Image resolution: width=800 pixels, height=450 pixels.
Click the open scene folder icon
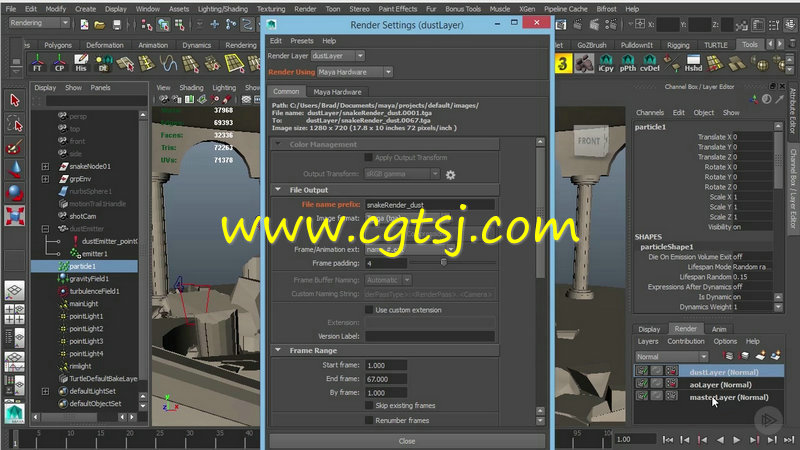click(99, 24)
